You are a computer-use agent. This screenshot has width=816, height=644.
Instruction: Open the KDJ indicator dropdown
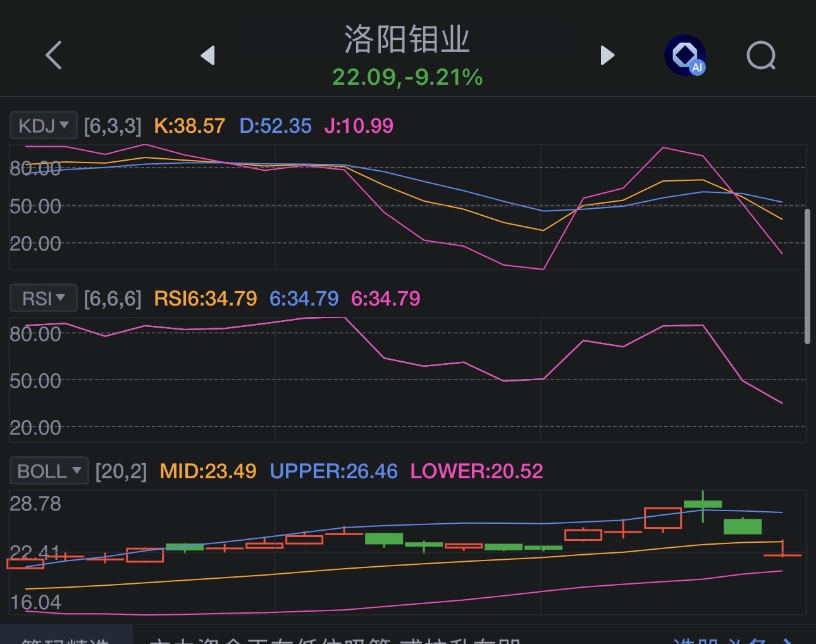pos(44,125)
